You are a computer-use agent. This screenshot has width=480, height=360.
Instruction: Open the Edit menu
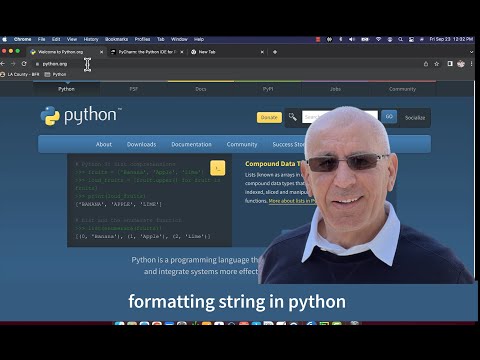coord(56,39)
